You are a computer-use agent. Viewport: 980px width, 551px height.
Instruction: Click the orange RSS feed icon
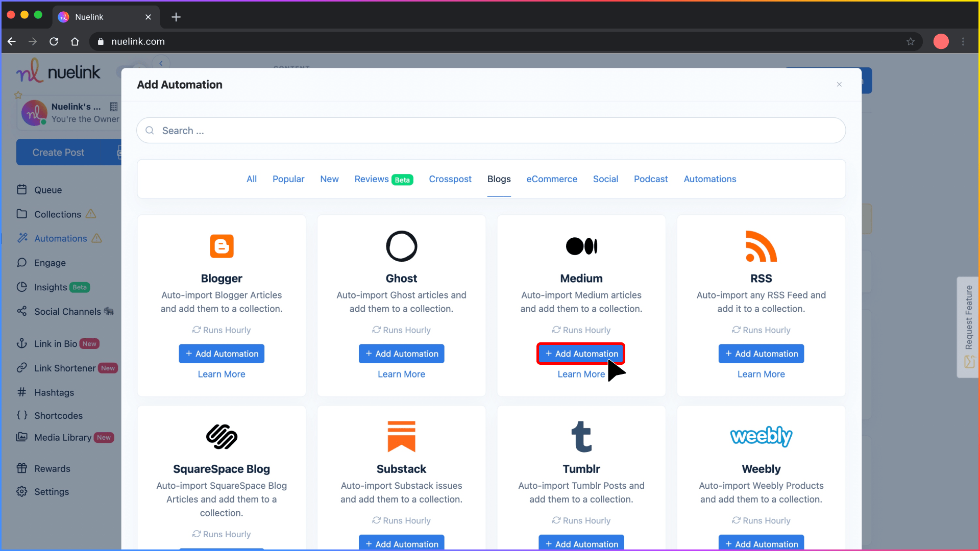tap(761, 246)
